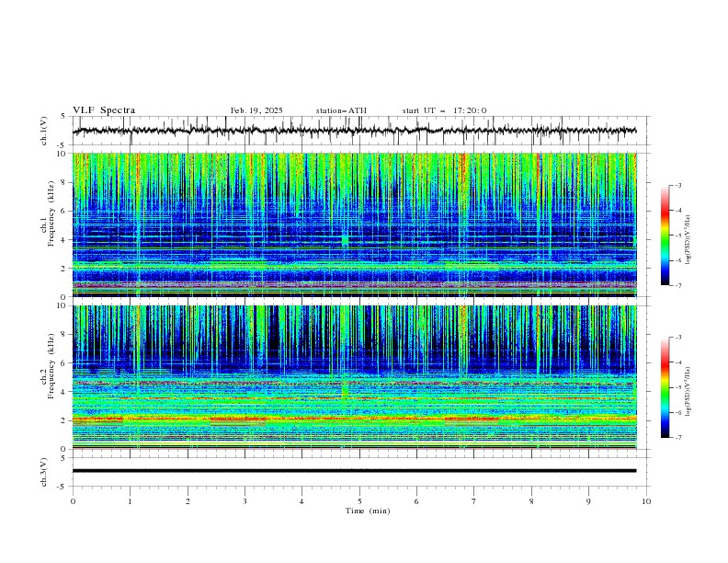
Task: Click the "start UT = 17:20:0" header text
Action: click(444, 110)
